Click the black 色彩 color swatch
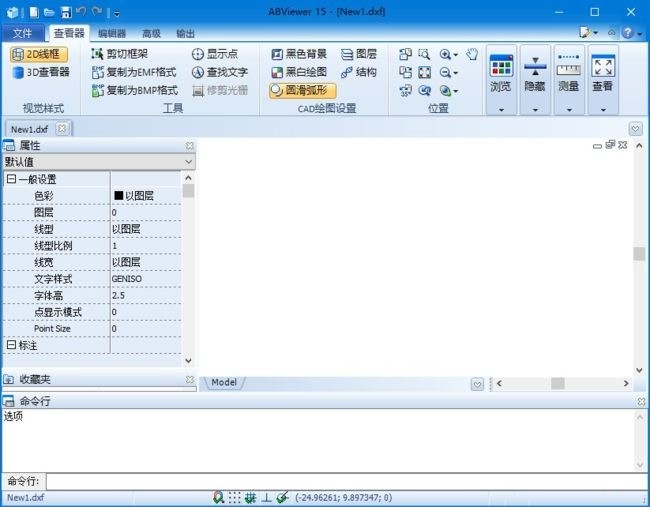650x507 pixels. [119, 196]
